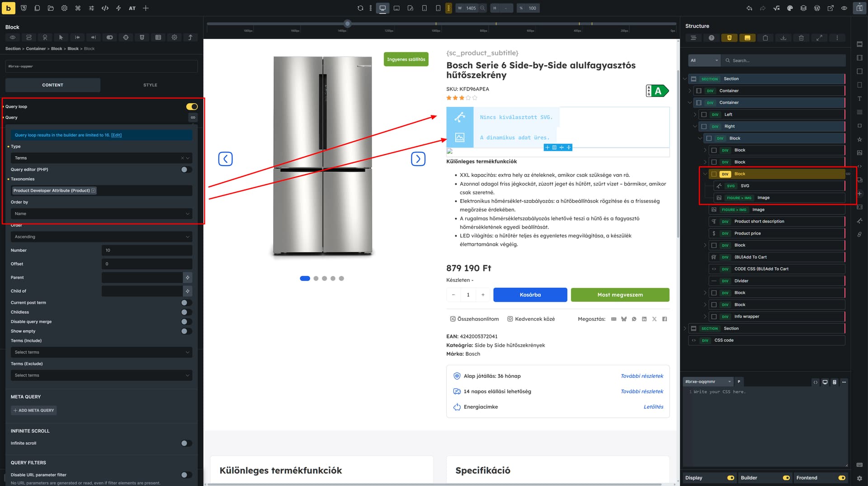The height and width of the screenshot is (486, 868).
Task: Click ADD META QUERY button
Action: point(34,410)
